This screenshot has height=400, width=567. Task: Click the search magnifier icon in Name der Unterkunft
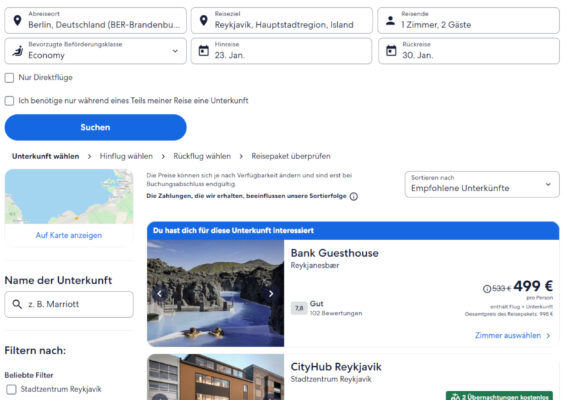tap(17, 304)
